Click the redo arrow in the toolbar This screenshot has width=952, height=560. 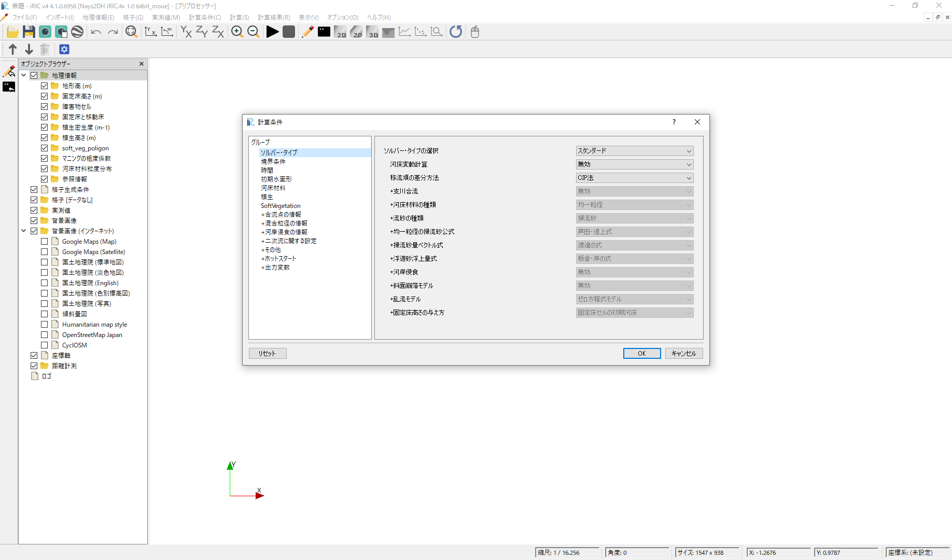point(113,32)
